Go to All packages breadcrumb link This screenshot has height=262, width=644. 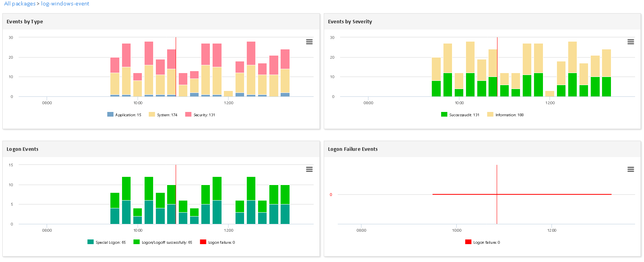(20, 4)
